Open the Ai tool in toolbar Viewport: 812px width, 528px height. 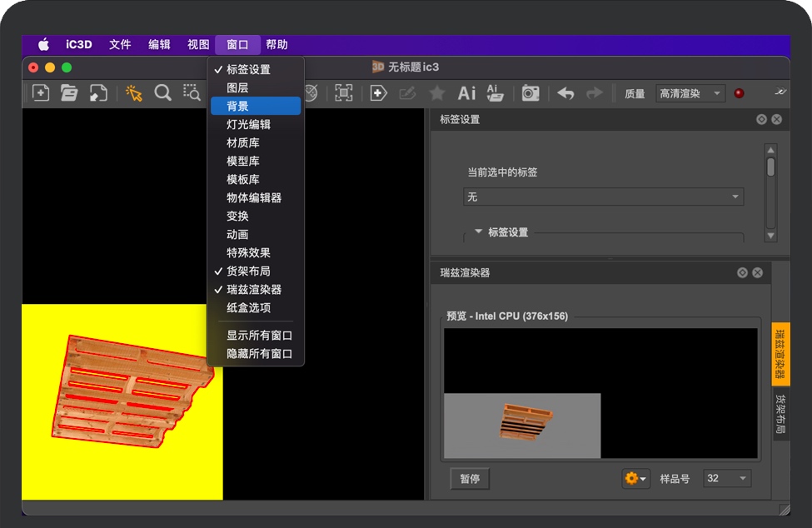pyautogui.click(x=467, y=93)
